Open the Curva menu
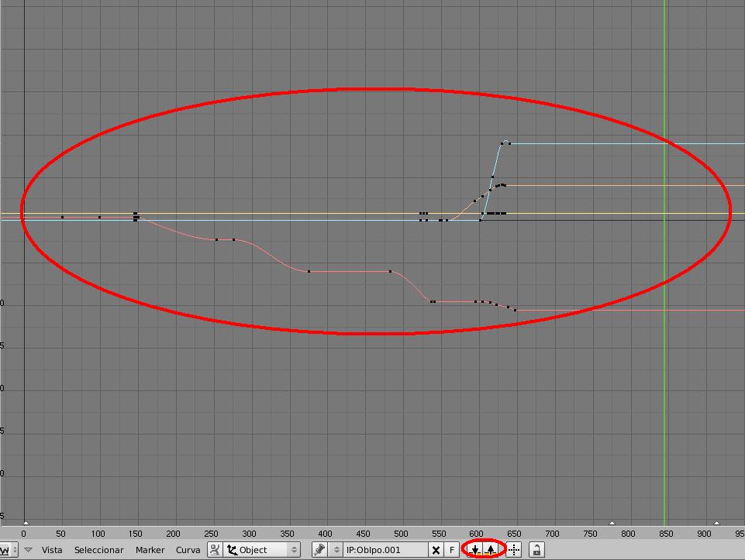Viewport: 745px width, 560px height. pyautogui.click(x=188, y=550)
